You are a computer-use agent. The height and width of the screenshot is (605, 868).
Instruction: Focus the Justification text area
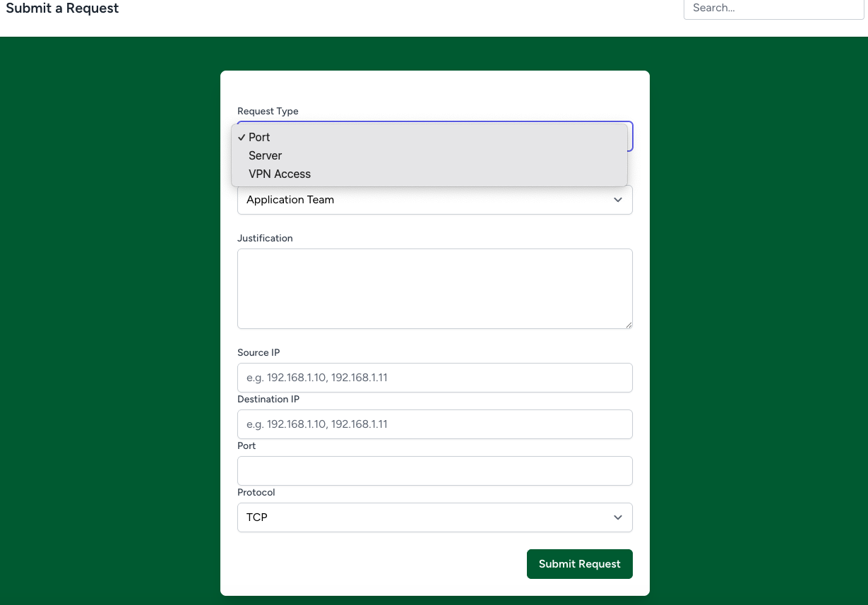[434, 288]
